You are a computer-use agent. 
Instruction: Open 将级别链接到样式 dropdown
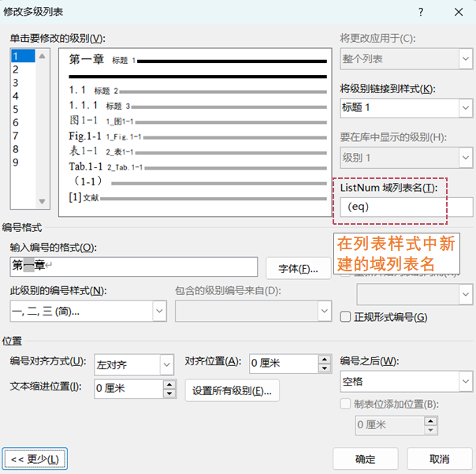pos(465,107)
